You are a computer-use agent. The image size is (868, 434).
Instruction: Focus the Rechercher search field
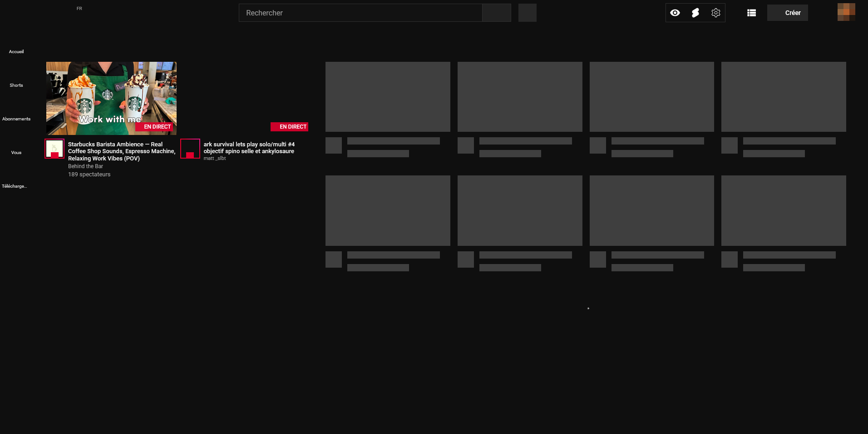(360, 13)
